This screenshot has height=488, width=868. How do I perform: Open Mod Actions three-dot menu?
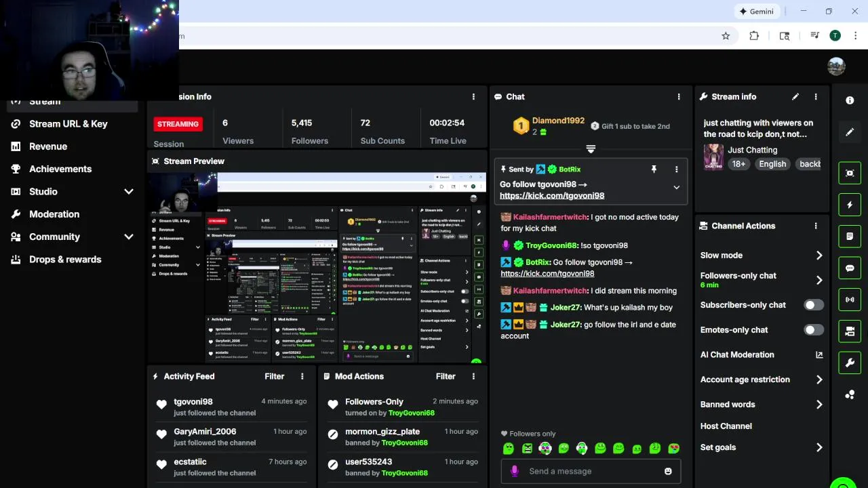(x=473, y=376)
